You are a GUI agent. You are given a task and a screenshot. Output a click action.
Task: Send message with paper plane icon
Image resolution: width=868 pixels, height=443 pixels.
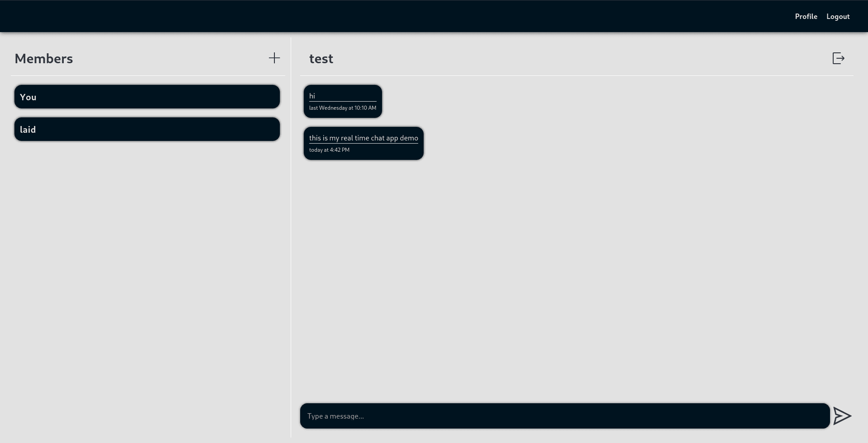click(842, 416)
